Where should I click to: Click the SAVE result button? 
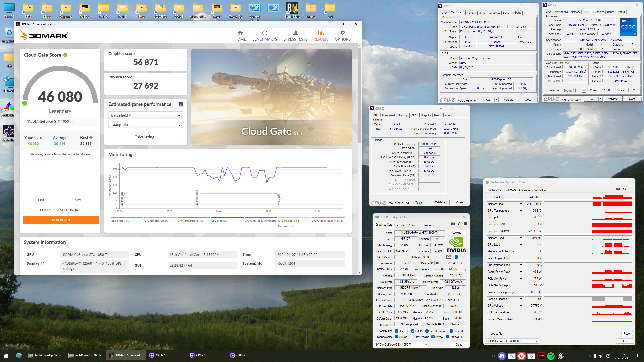click(79, 200)
